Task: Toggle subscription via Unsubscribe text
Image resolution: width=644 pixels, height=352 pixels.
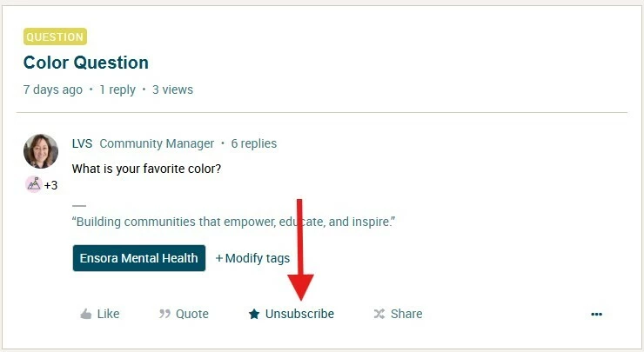Action: pos(299,314)
